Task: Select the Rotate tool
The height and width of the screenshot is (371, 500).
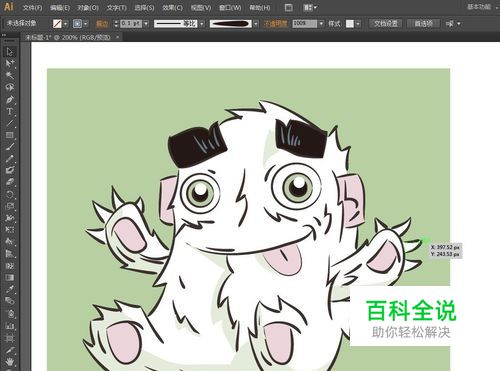Action: pyautogui.click(x=9, y=194)
